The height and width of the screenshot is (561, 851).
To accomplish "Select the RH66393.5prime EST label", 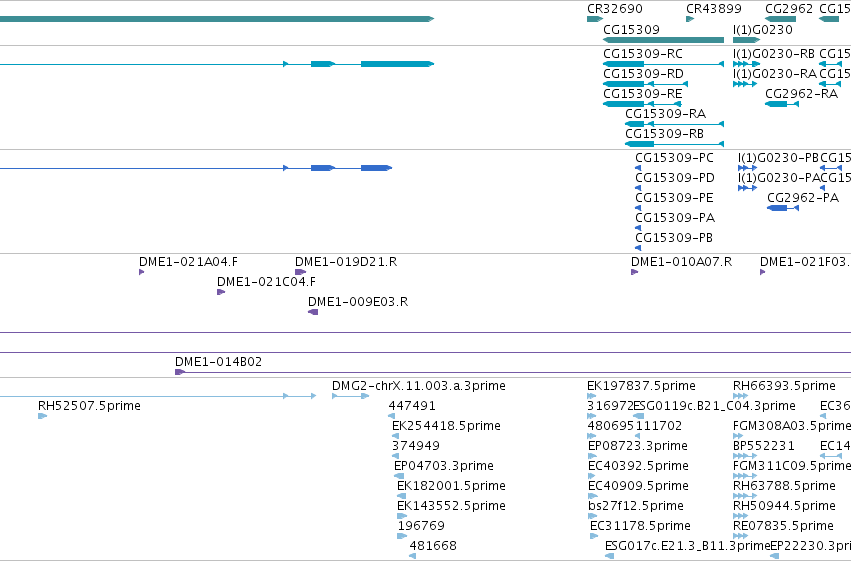I will point(784,386).
